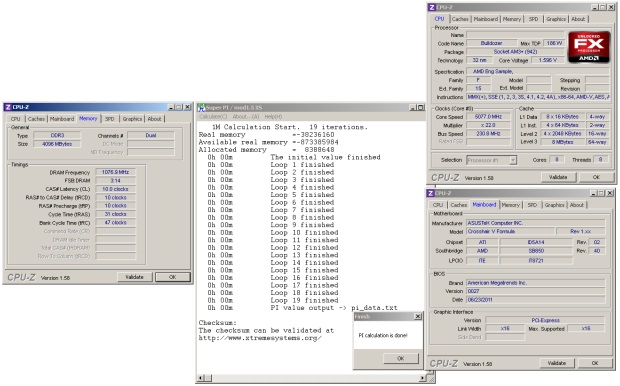The width and height of the screenshot is (620, 386).
Task: Open About tab in Memory CPU-Z window
Action: click(154, 119)
